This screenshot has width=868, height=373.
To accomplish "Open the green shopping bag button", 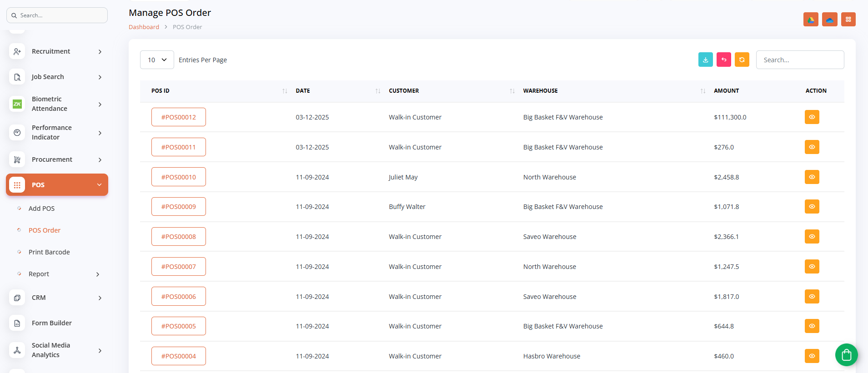I will [x=846, y=355].
